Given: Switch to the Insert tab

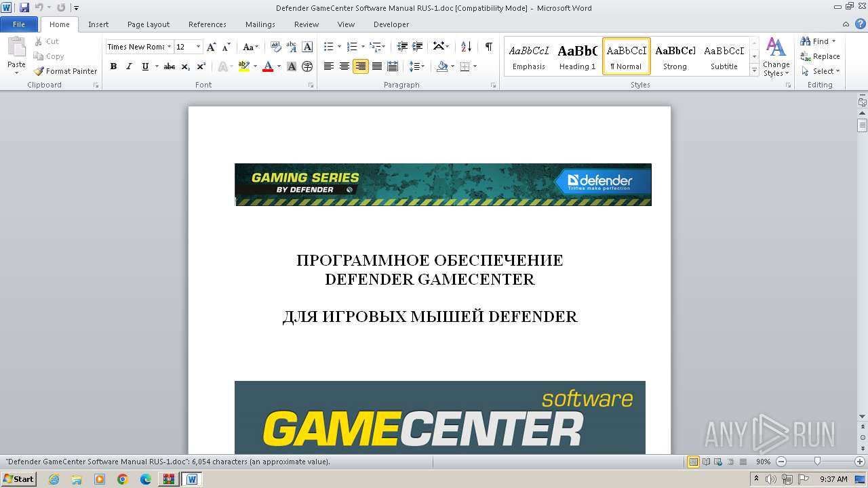Looking at the screenshot, I should [x=98, y=24].
